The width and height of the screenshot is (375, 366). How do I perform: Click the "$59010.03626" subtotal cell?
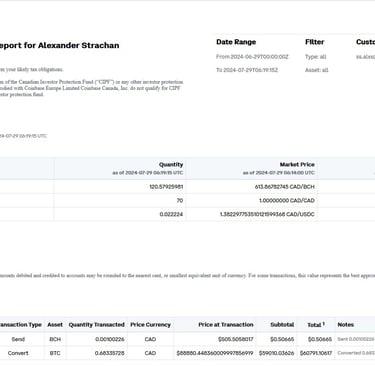pyautogui.click(x=276, y=353)
